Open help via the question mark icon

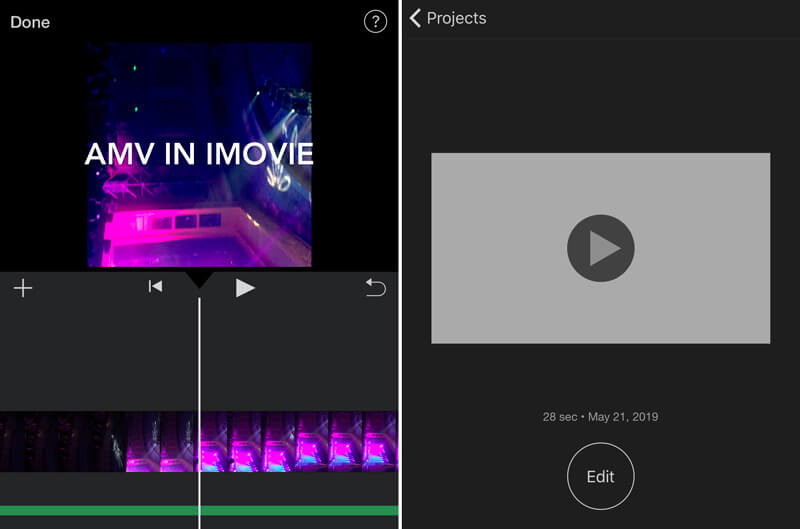click(375, 22)
